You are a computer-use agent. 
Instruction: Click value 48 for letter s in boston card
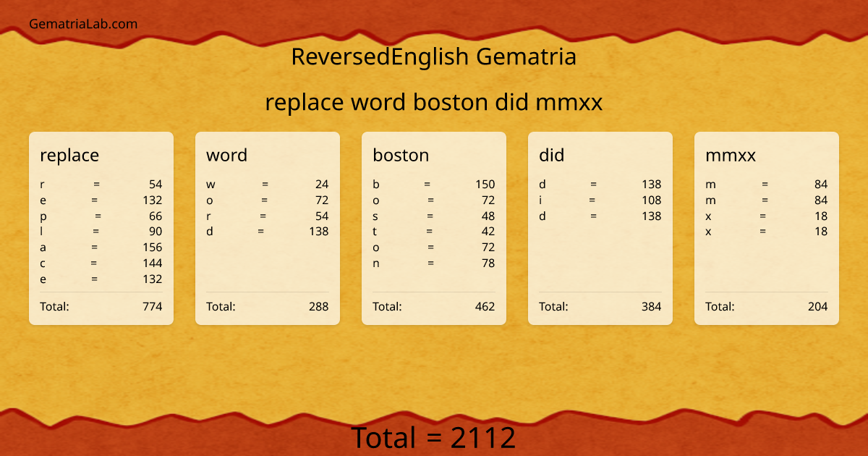pos(488,216)
